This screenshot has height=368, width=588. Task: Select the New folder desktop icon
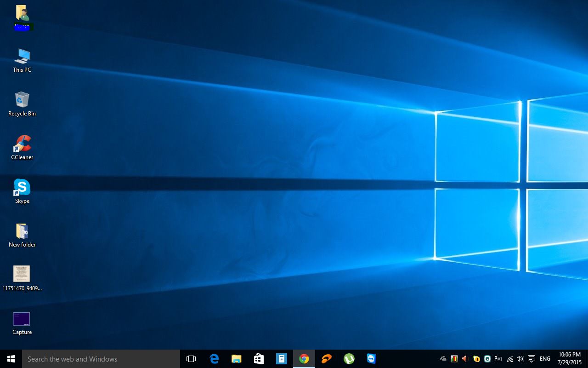tap(22, 235)
